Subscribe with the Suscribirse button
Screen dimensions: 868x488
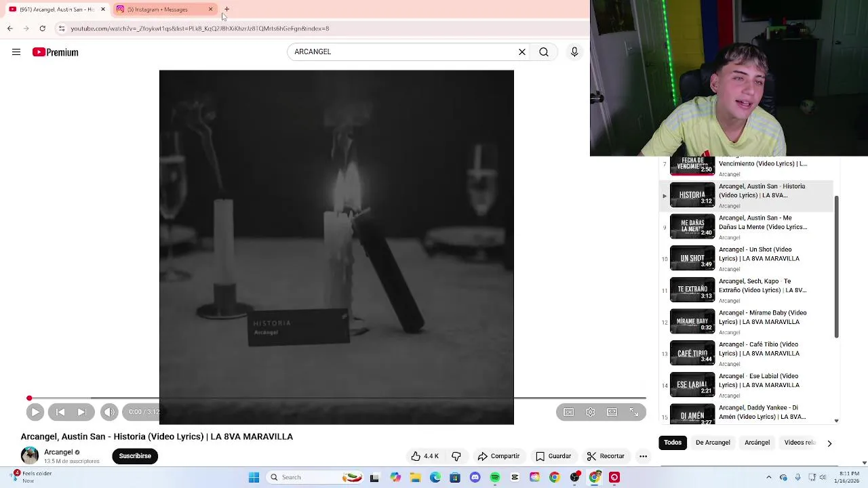[x=135, y=456]
